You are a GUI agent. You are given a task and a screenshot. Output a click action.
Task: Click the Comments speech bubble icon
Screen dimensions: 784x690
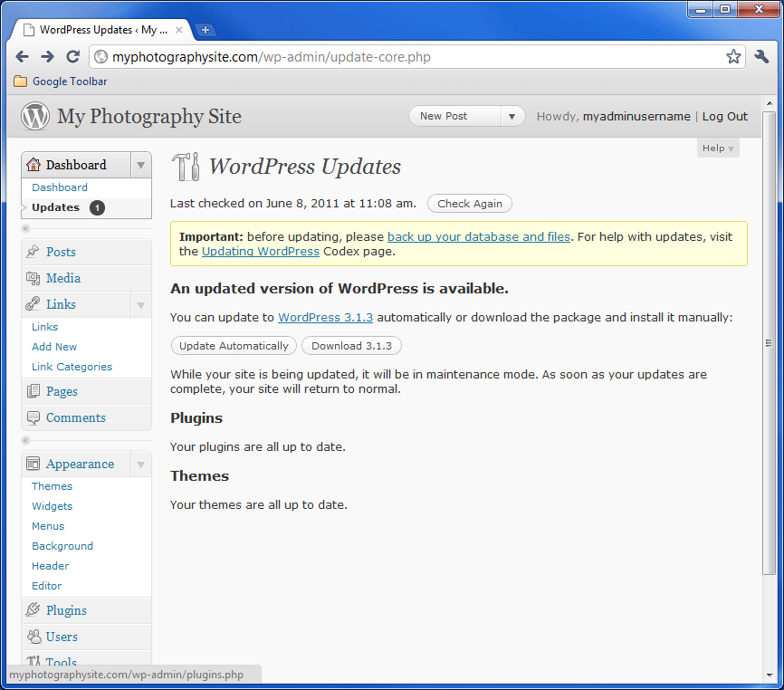coord(33,418)
